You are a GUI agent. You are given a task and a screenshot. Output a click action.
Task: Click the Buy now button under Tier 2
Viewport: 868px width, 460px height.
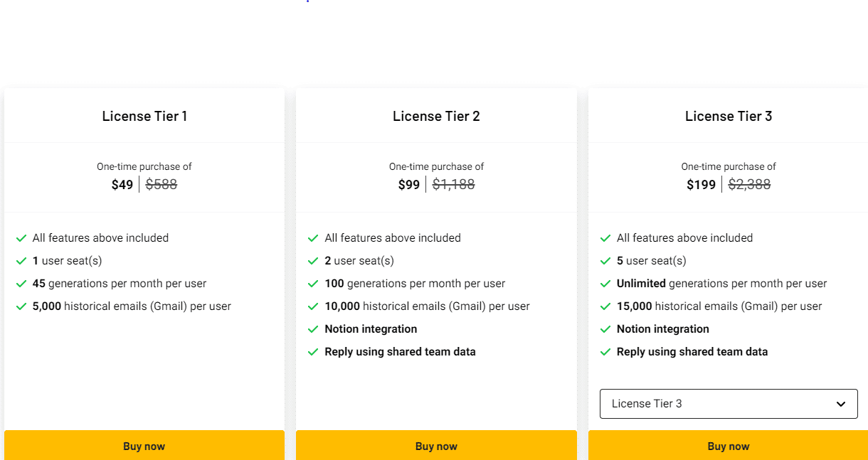pos(436,445)
